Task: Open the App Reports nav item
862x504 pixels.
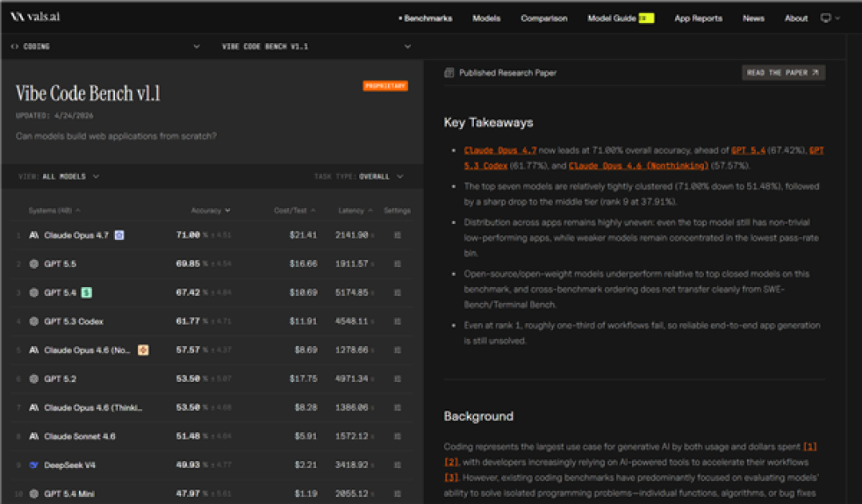Action: coord(698,18)
